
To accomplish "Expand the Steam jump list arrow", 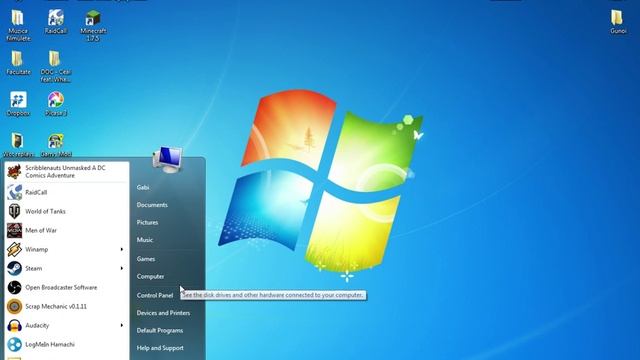I will click(x=122, y=268).
